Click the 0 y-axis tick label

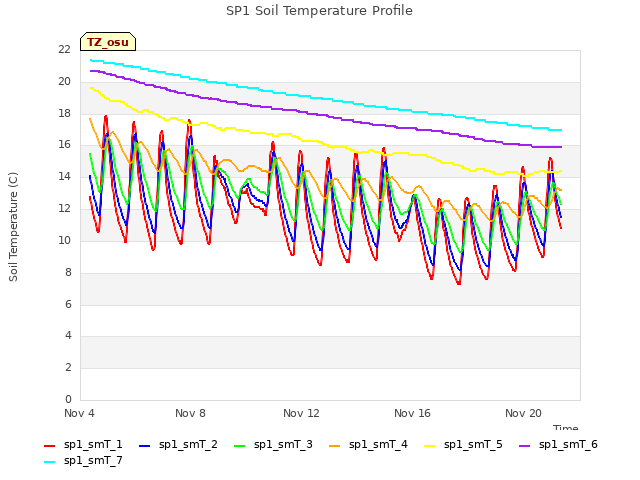(x=68, y=399)
